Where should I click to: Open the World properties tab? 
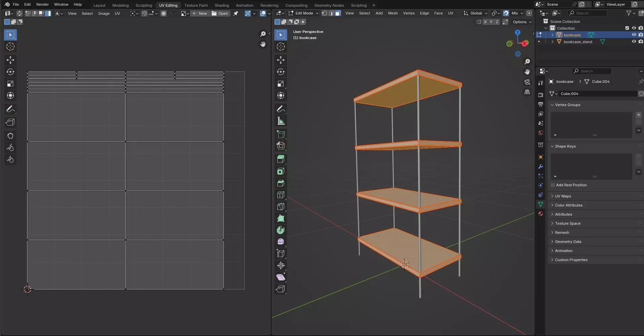click(541, 133)
